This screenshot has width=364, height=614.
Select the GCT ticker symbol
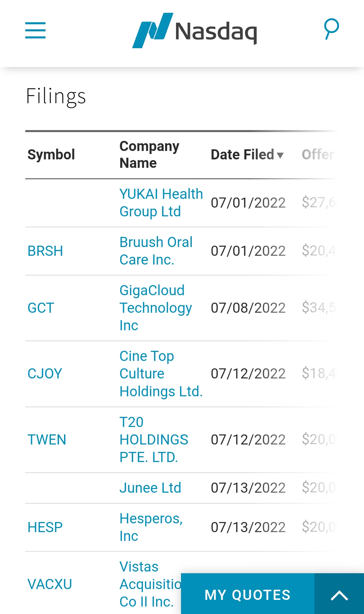tap(41, 308)
